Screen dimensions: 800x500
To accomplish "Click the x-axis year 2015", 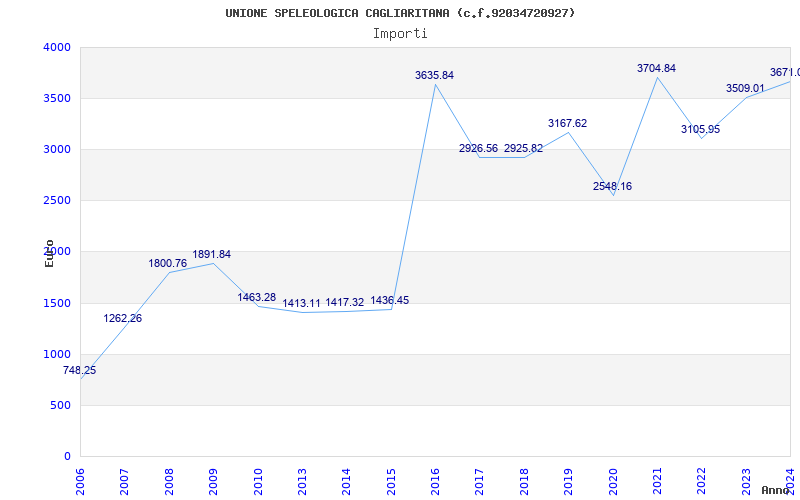I will click(x=391, y=482).
